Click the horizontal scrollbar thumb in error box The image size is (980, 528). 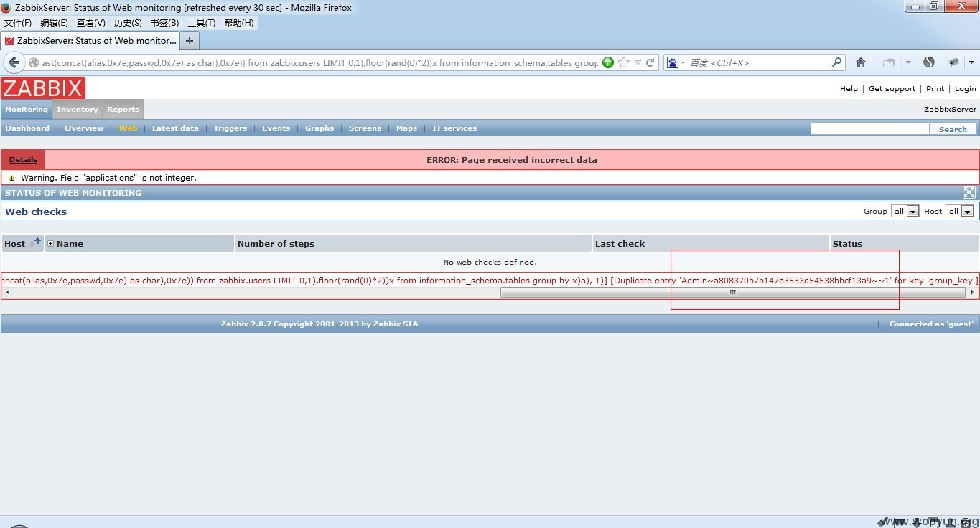click(x=733, y=293)
